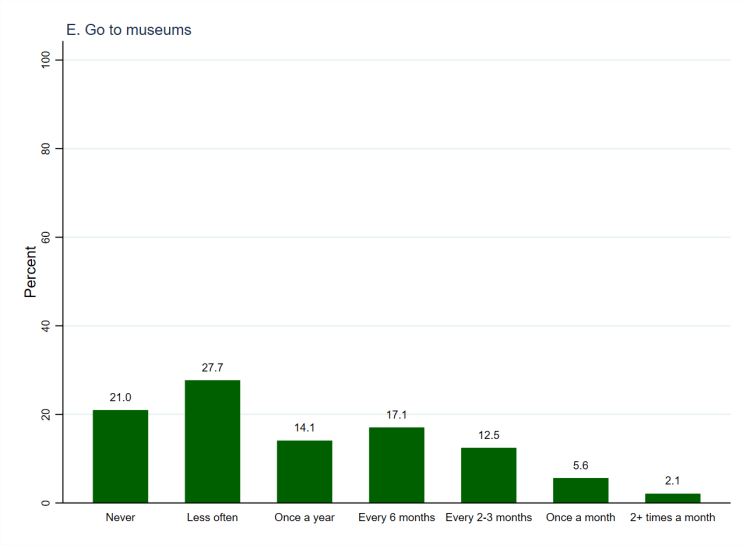
Task: Click the 2.1 data label
Action: [672, 481]
